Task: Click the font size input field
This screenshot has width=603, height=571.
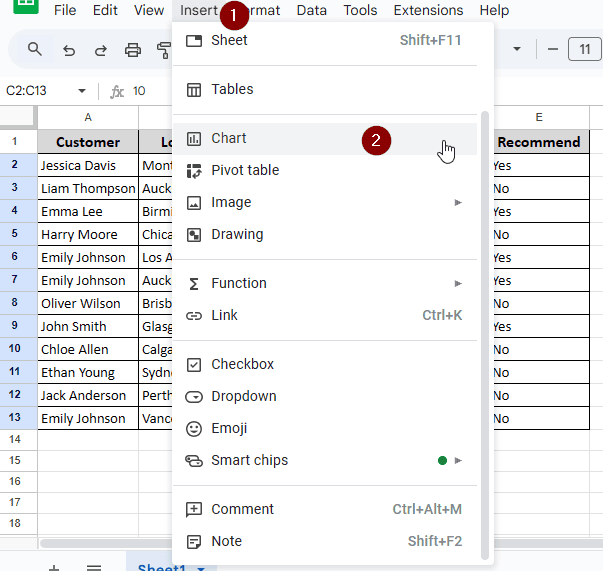Action: click(585, 49)
